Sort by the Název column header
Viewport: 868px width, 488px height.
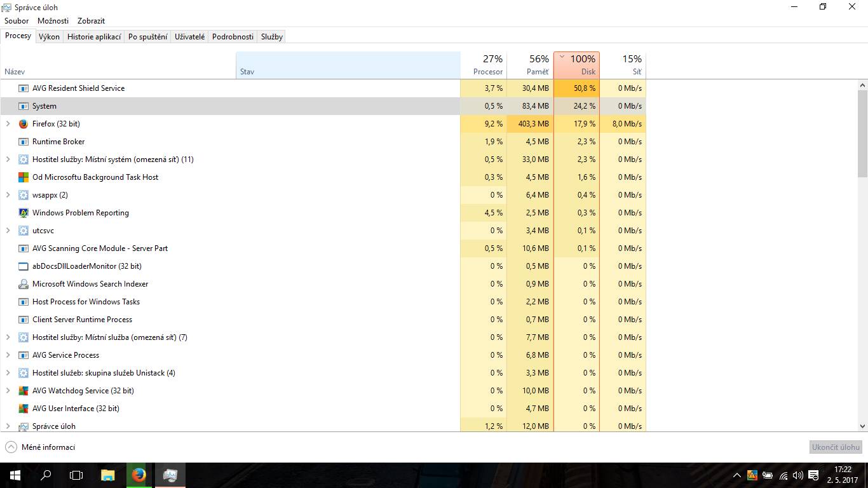(x=118, y=65)
